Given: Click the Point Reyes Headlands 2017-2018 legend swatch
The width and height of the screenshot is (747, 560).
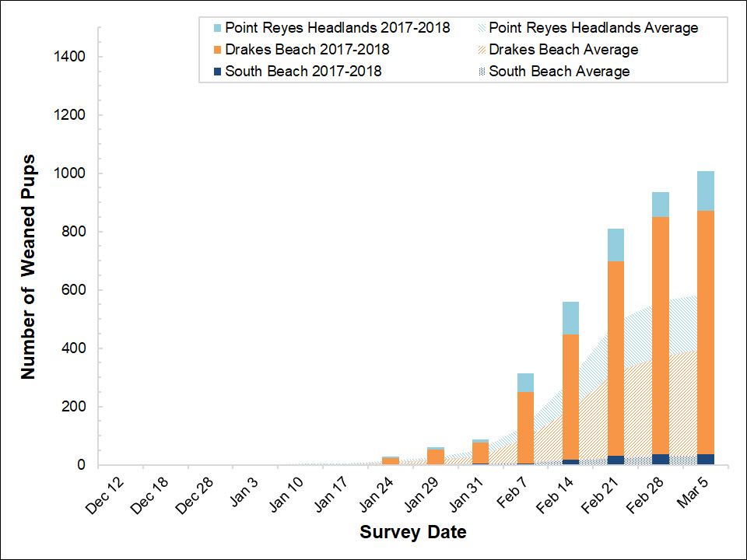Looking at the screenshot, I should point(216,27).
